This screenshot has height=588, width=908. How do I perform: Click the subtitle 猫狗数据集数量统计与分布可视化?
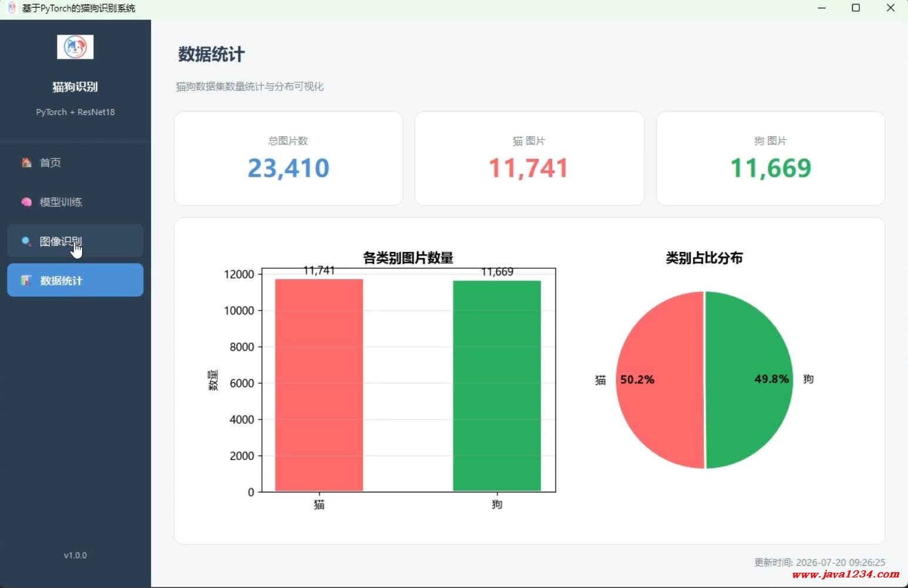[250, 87]
